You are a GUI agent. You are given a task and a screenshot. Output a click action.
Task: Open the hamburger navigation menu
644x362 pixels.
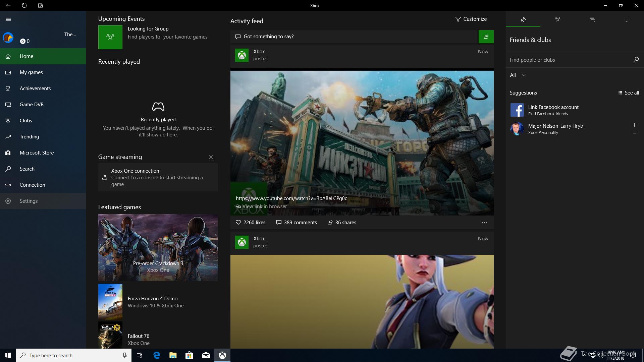(8, 19)
